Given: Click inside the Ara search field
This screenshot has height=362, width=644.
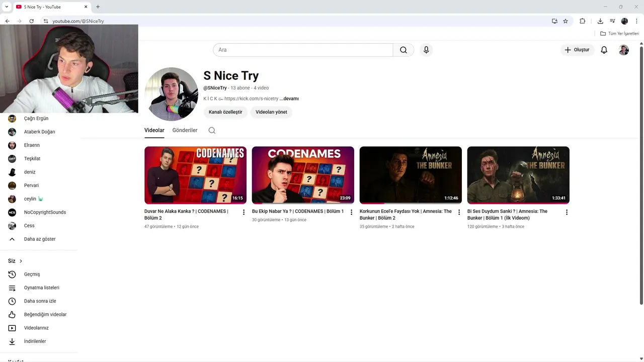Looking at the screenshot, I should click(x=303, y=50).
